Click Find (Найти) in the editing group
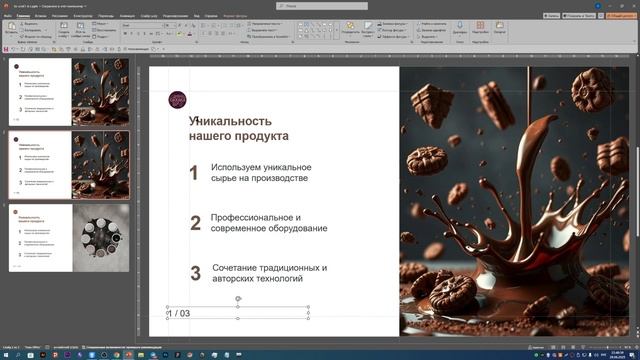 [432, 24]
